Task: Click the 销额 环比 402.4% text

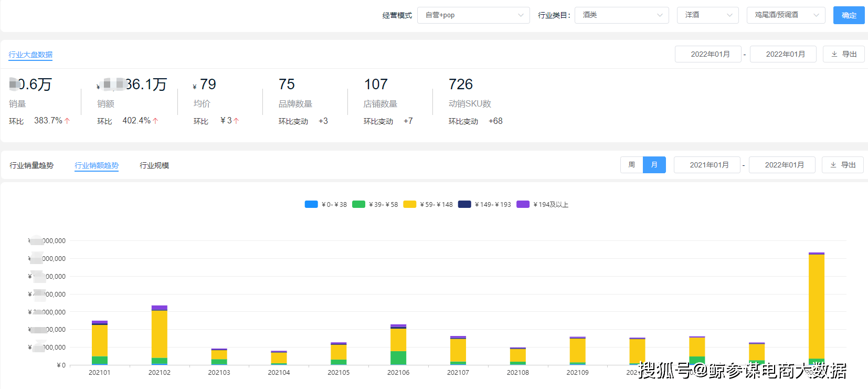Action: pos(136,121)
